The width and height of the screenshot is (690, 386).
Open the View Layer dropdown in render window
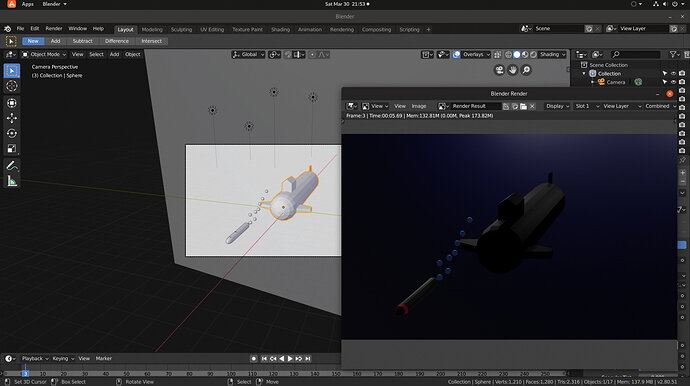pyautogui.click(x=622, y=106)
